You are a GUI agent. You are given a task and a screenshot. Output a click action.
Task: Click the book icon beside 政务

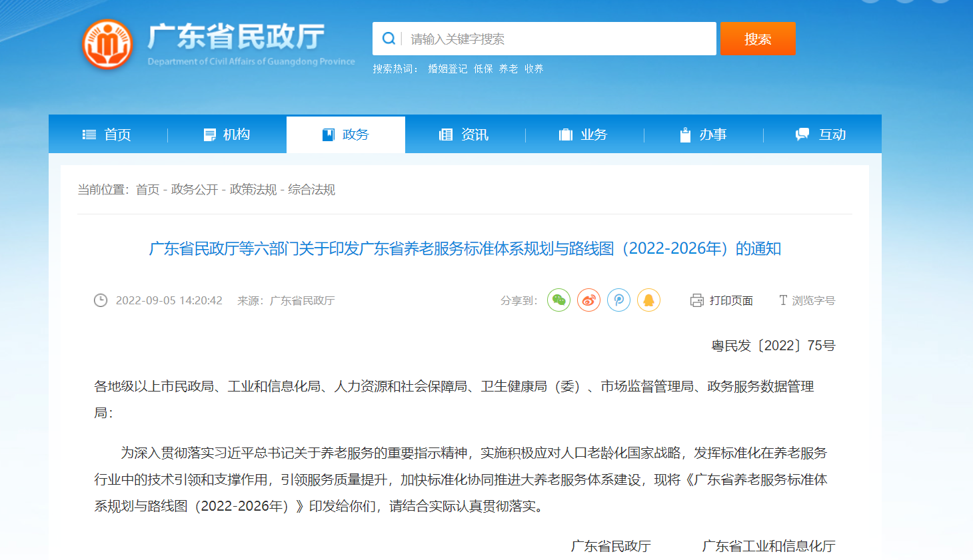tap(328, 135)
